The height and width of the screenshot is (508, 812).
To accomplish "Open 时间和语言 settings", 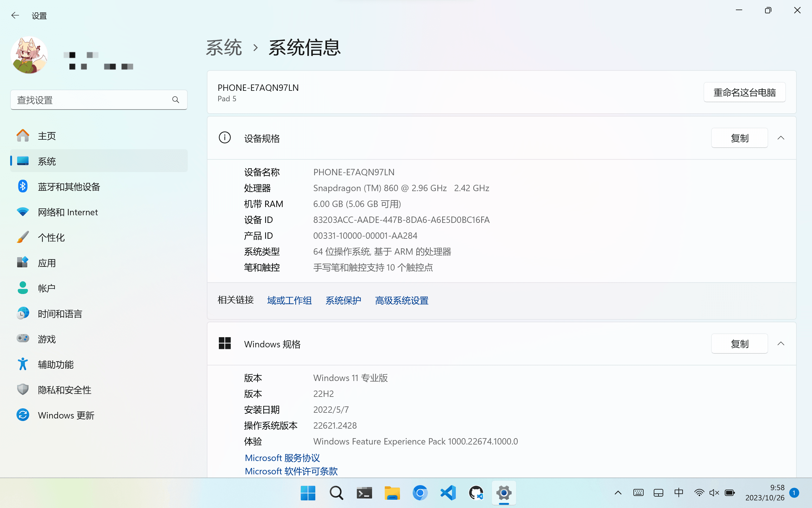I will 99,314.
